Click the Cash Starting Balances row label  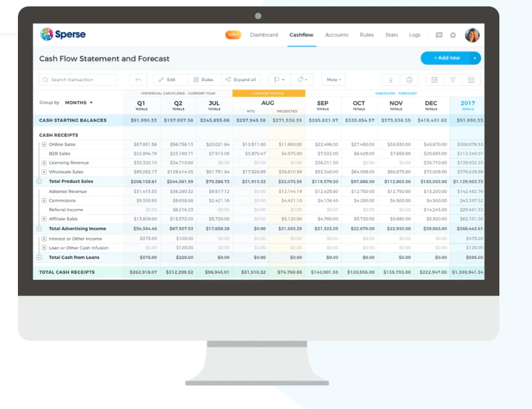point(73,120)
